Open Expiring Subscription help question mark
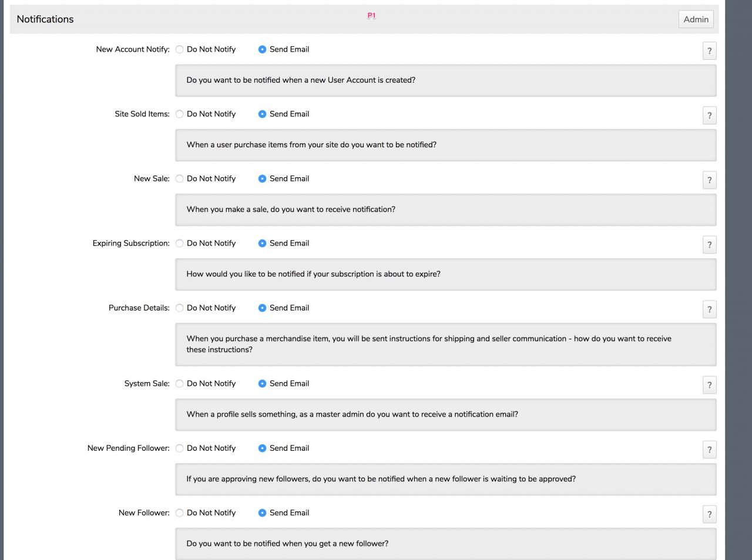 tap(709, 245)
